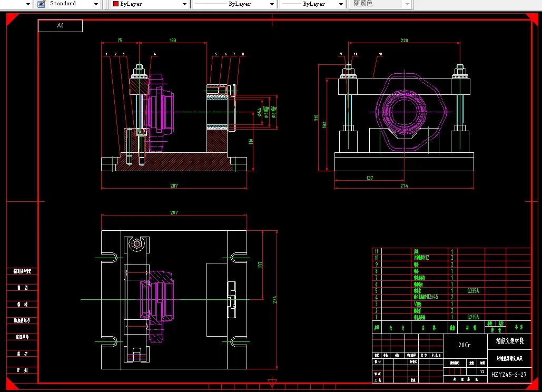The image size is (542, 392).
Task: Select the M12 part name in row 10
Action: coord(421,258)
